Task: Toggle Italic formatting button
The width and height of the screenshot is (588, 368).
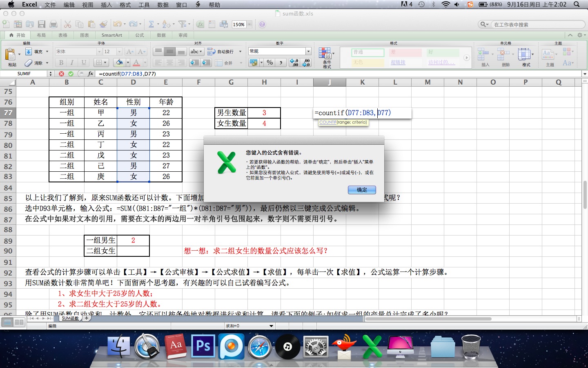Action: (72, 63)
